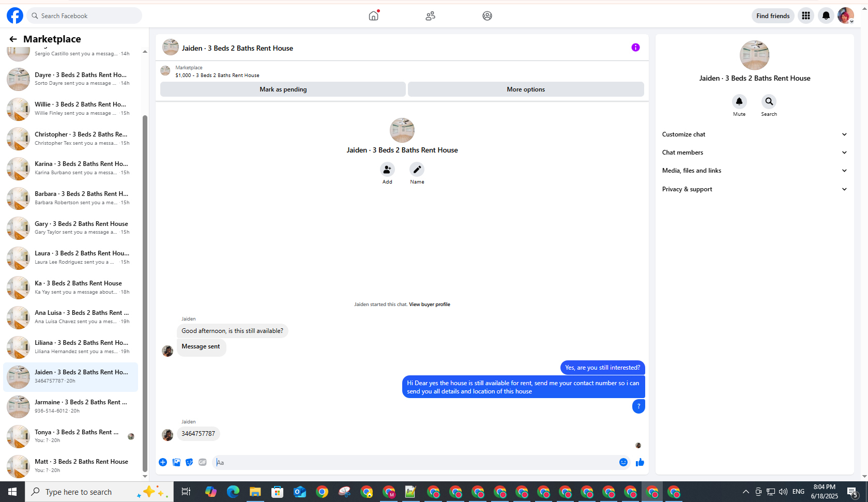The height and width of the screenshot is (502, 868).
Task: Expand Chat members section
Action: [x=754, y=153]
